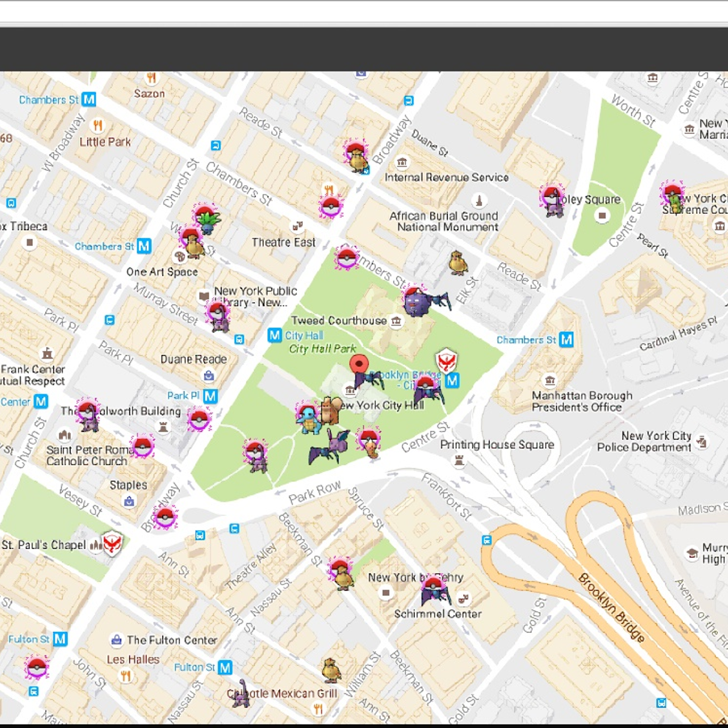Click the 'Cardinal Hayes Pl' label

[678, 334]
